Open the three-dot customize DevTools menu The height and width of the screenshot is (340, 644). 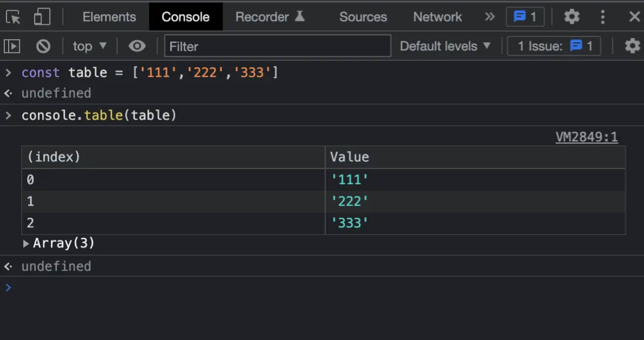(603, 17)
